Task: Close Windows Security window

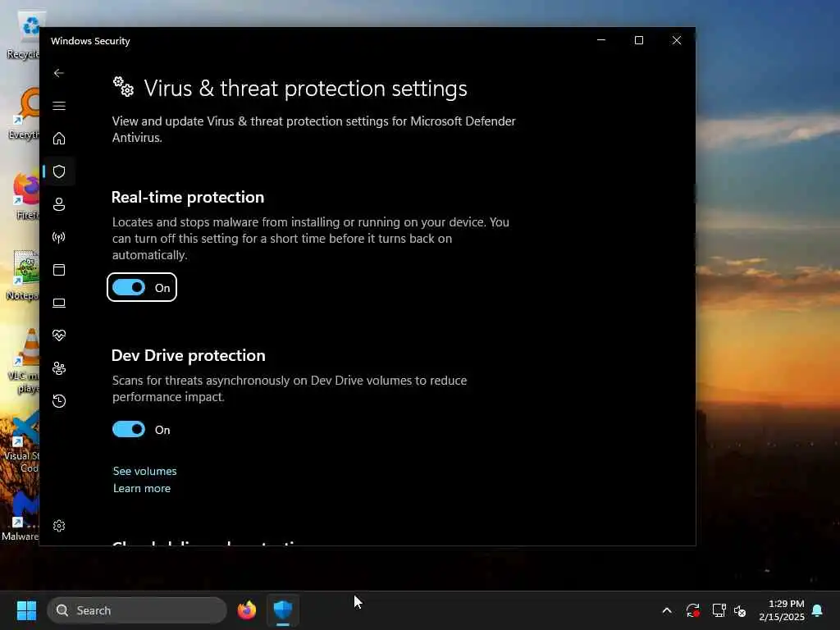Action: tap(677, 40)
